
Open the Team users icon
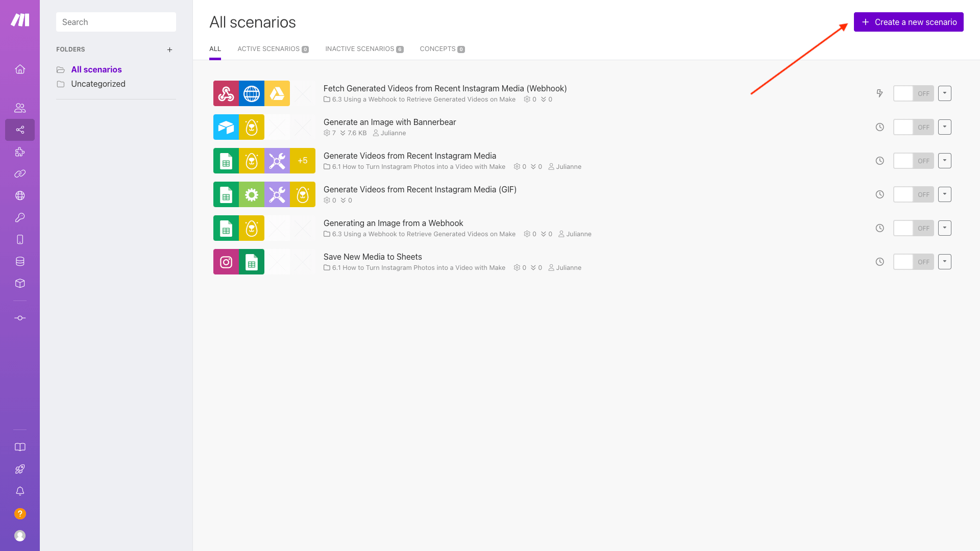click(x=20, y=108)
